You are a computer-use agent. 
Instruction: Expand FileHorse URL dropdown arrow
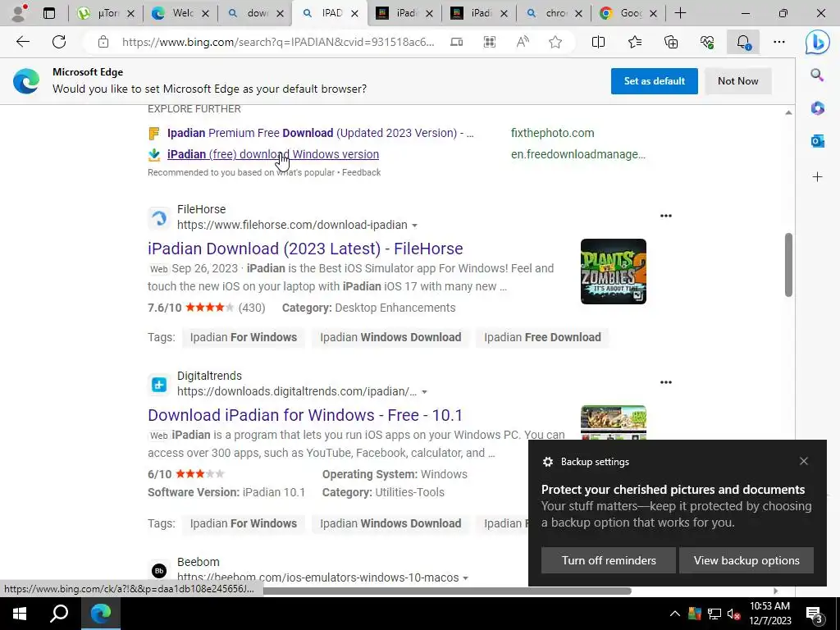click(414, 226)
